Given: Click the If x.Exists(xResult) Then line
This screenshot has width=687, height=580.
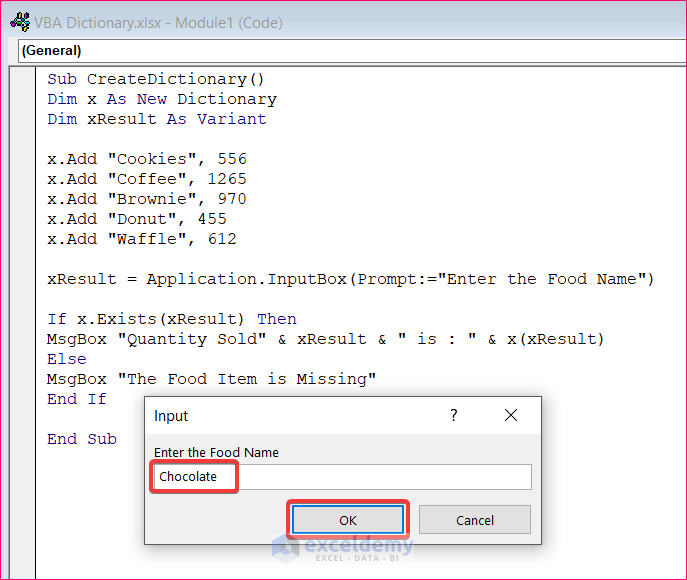Looking at the screenshot, I should [x=172, y=319].
